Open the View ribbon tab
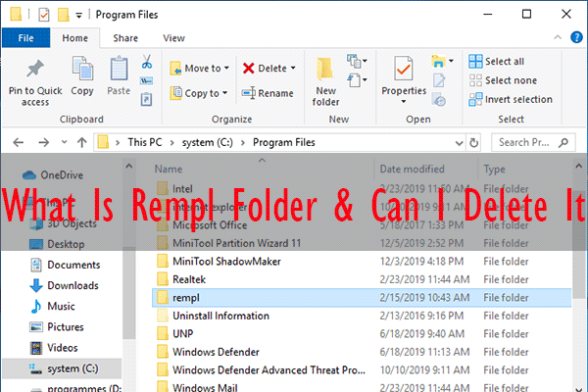Viewport: 588px width, 392px height. click(x=173, y=38)
